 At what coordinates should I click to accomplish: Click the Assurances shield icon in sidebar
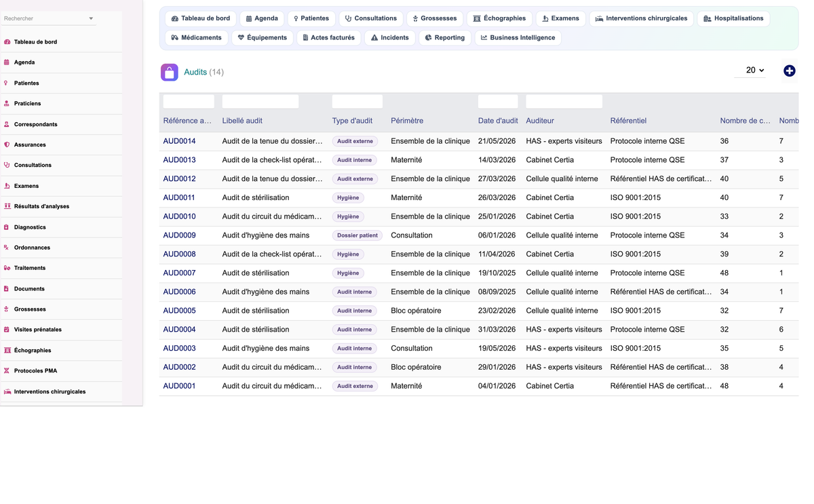[x=7, y=144]
